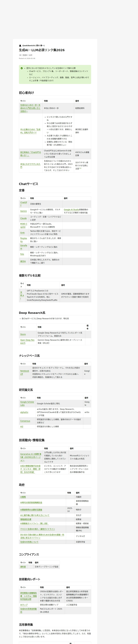Open the @aokikenichi author profile link

[33, 46]
